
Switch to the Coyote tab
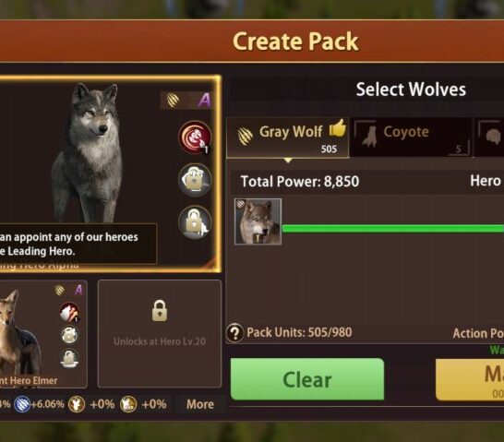tap(412, 137)
